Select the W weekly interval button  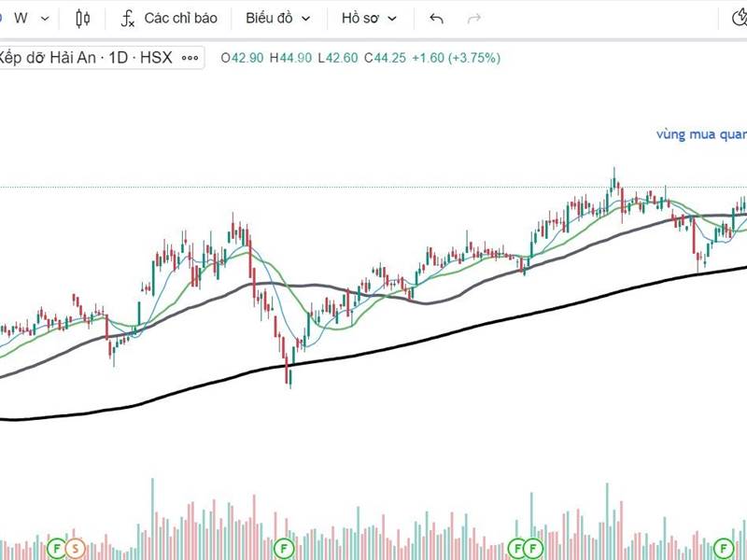tap(21, 18)
